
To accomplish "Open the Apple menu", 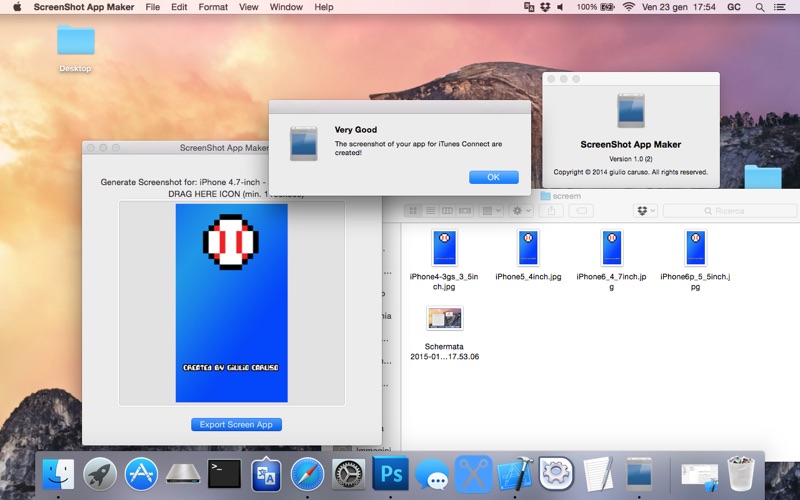I will click(x=17, y=7).
